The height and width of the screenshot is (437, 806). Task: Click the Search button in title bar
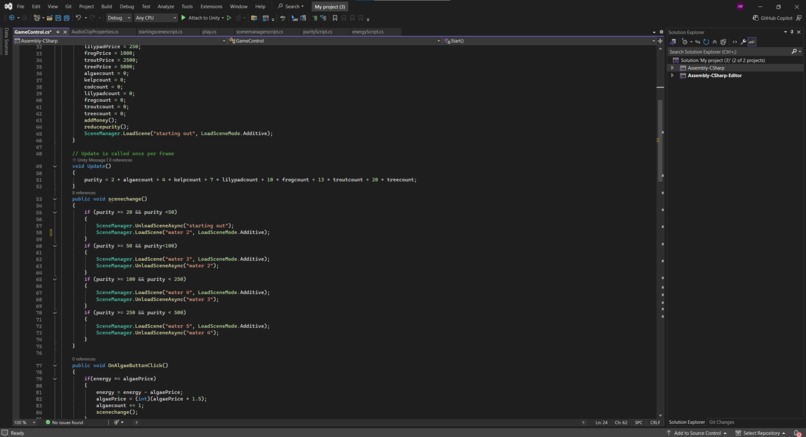[x=291, y=7]
